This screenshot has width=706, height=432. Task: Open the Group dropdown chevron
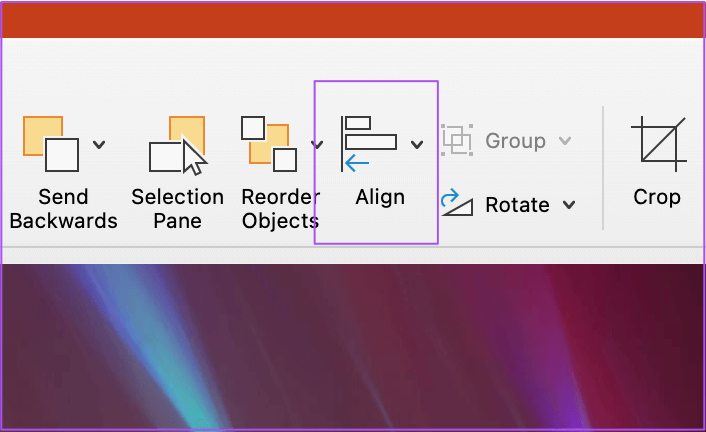[x=565, y=141]
